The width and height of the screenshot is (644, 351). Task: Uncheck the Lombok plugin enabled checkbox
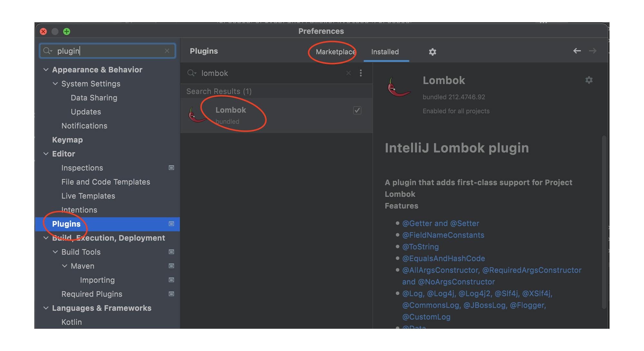(357, 110)
